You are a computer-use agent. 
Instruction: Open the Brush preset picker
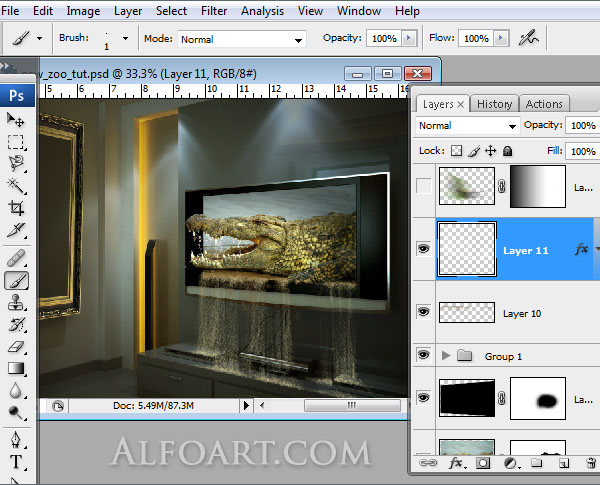[125, 38]
